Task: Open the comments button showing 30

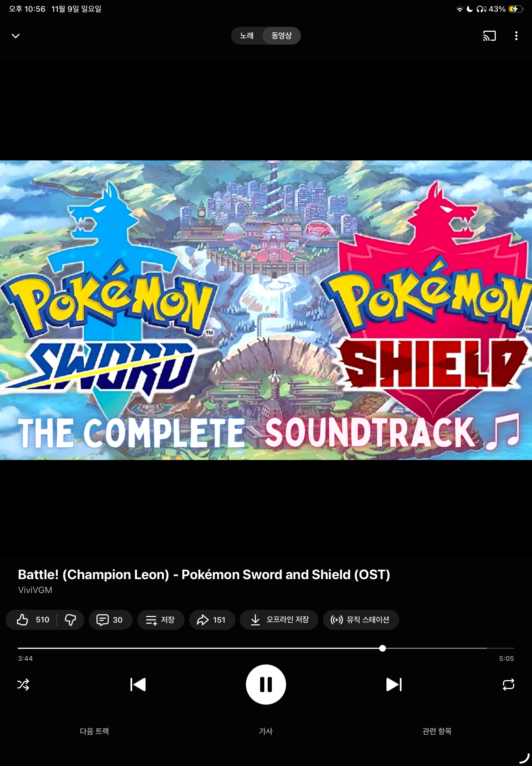Action: tap(110, 620)
